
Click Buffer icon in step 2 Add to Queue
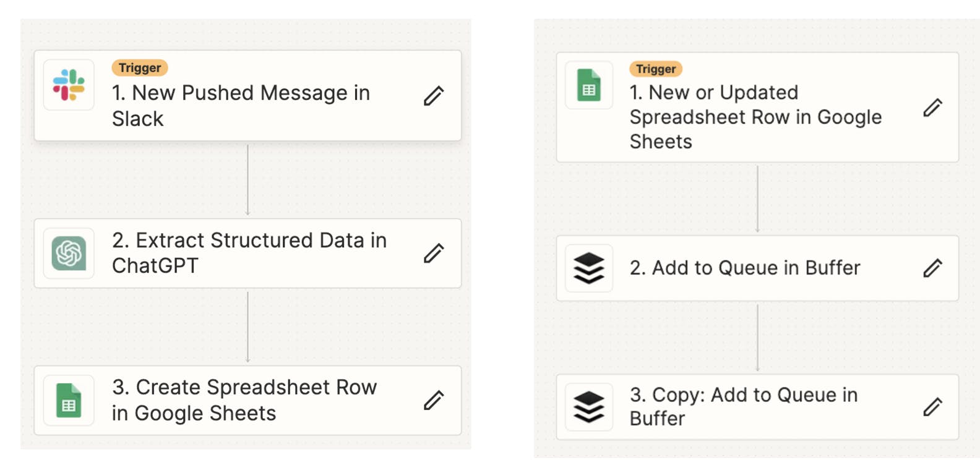589,268
